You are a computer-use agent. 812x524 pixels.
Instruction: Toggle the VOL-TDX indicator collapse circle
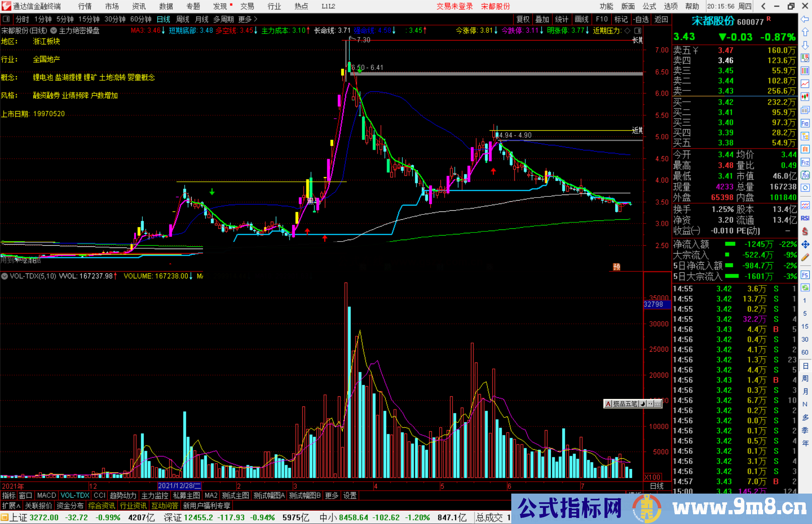5,276
